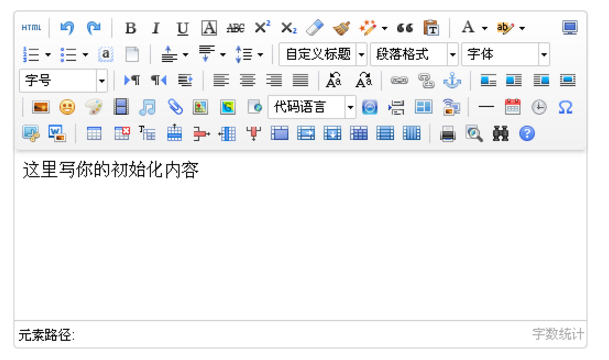Print the document
The image size is (609, 360).
pyautogui.click(x=448, y=134)
